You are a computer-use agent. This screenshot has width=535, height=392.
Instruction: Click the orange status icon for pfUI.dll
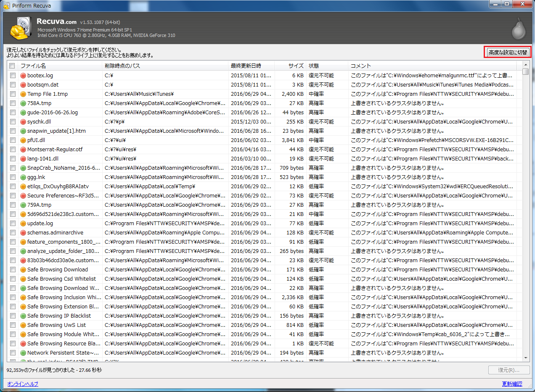(x=23, y=140)
